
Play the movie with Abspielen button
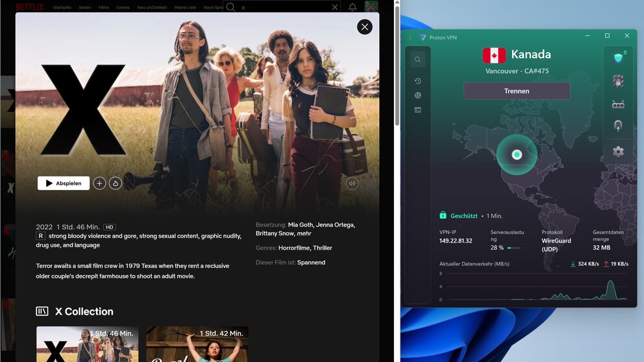pyautogui.click(x=64, y=183)
